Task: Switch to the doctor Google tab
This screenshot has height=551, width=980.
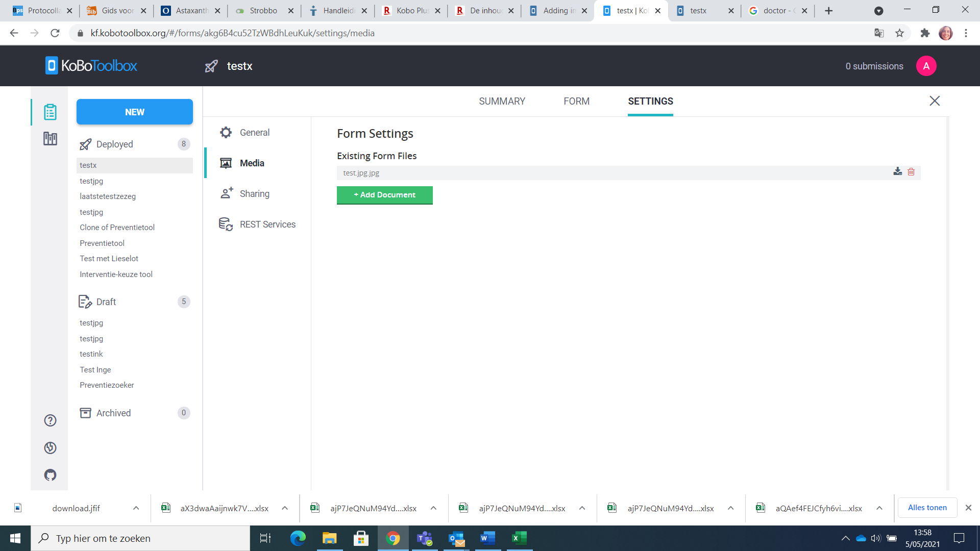Action: (x=778, y=11)
